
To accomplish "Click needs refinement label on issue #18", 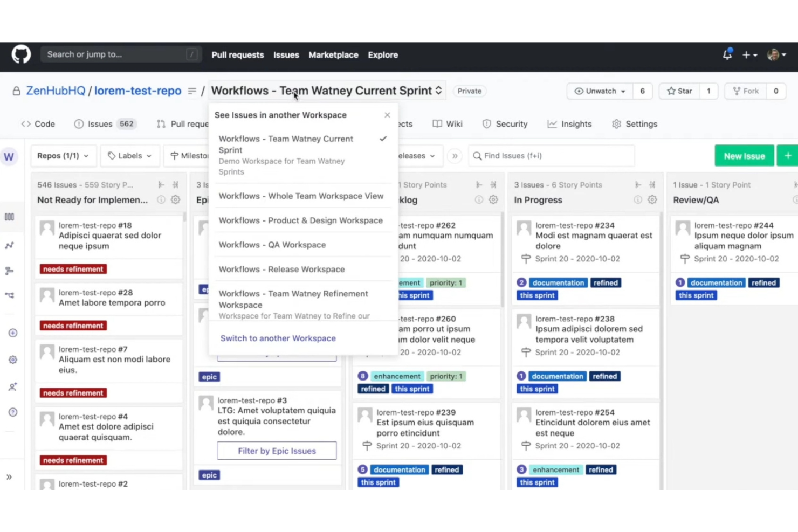I will click(73, 269).
